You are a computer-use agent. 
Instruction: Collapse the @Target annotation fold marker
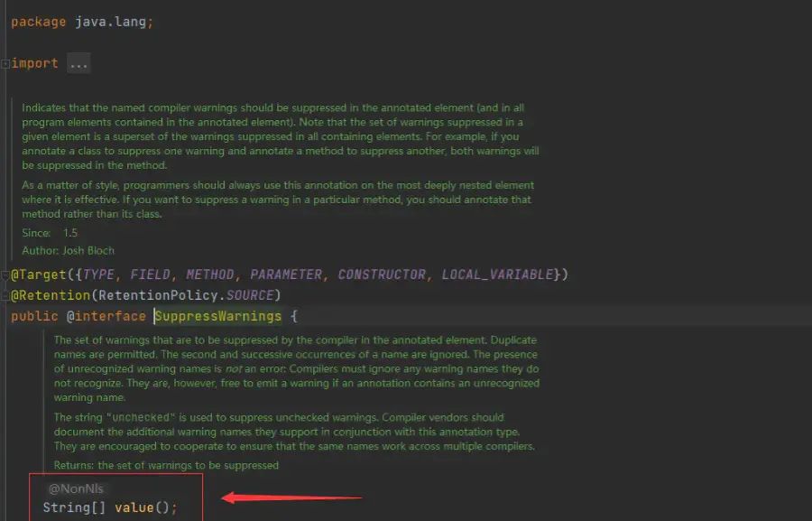pos(5,274)
